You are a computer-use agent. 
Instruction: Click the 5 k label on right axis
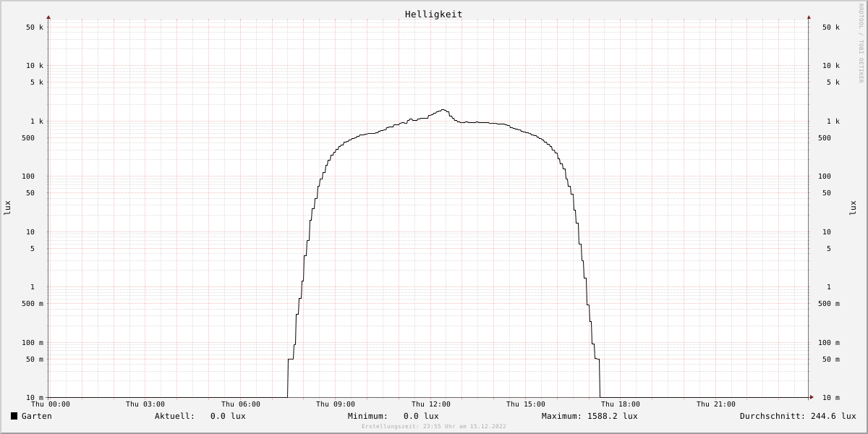tap(833, 82)
